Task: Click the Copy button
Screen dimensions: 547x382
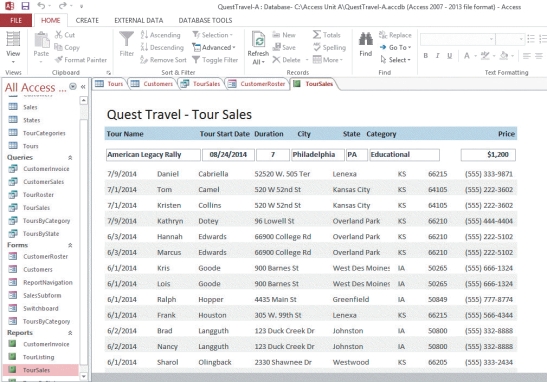Action: coord(67,47)
